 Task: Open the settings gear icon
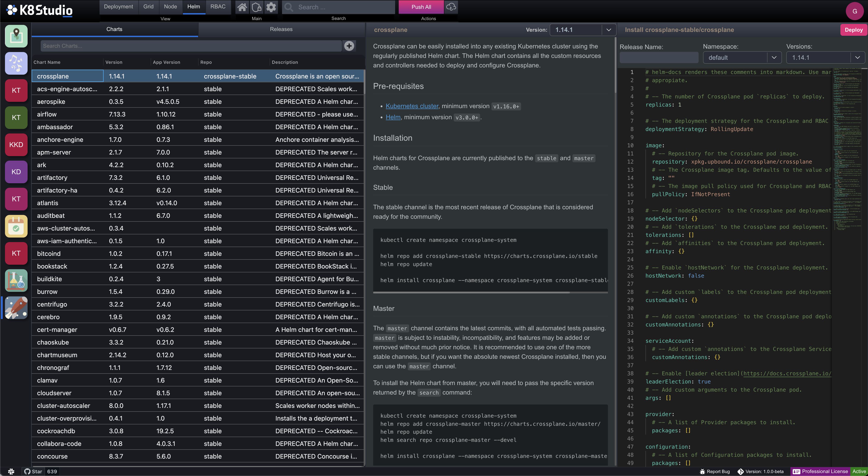[x=271, y=7]
